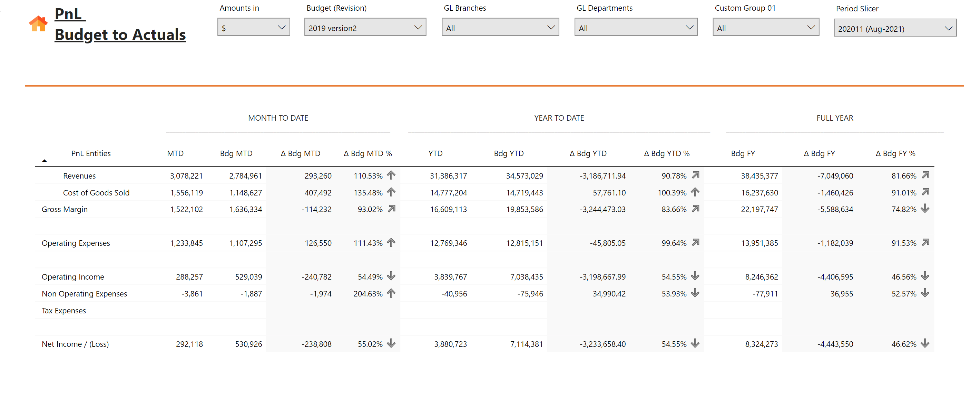
Task: Click Net Income YTD % down arrow
Action: [x=695, y=344]
